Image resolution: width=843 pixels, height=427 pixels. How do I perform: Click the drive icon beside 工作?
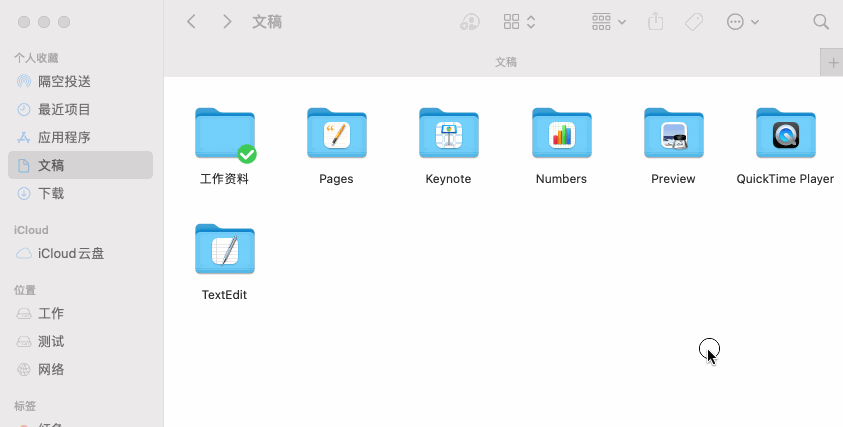click(24, 314)
